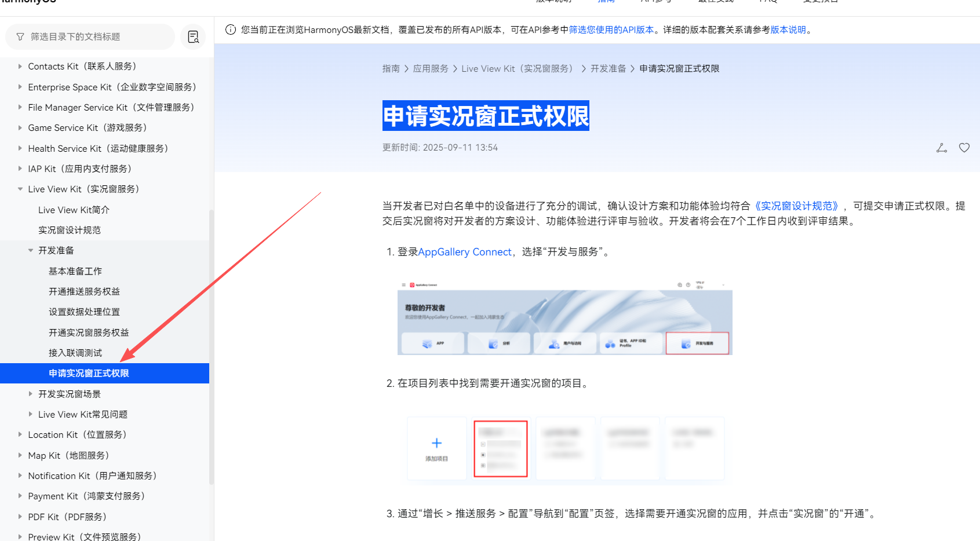
Task: Focus the filter document titles input
Action: tap(90, 36)
